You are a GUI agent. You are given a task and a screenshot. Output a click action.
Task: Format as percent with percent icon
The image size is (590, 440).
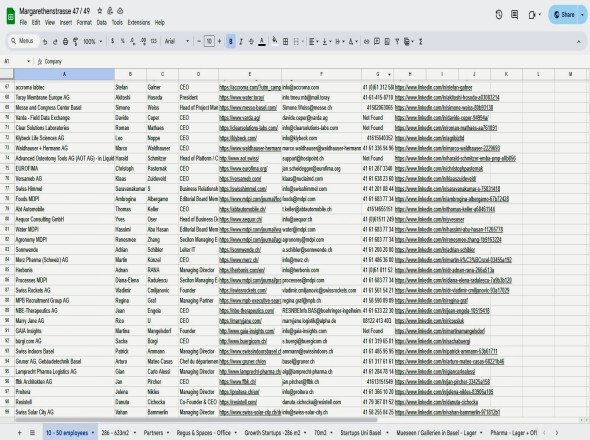point(122,41)
